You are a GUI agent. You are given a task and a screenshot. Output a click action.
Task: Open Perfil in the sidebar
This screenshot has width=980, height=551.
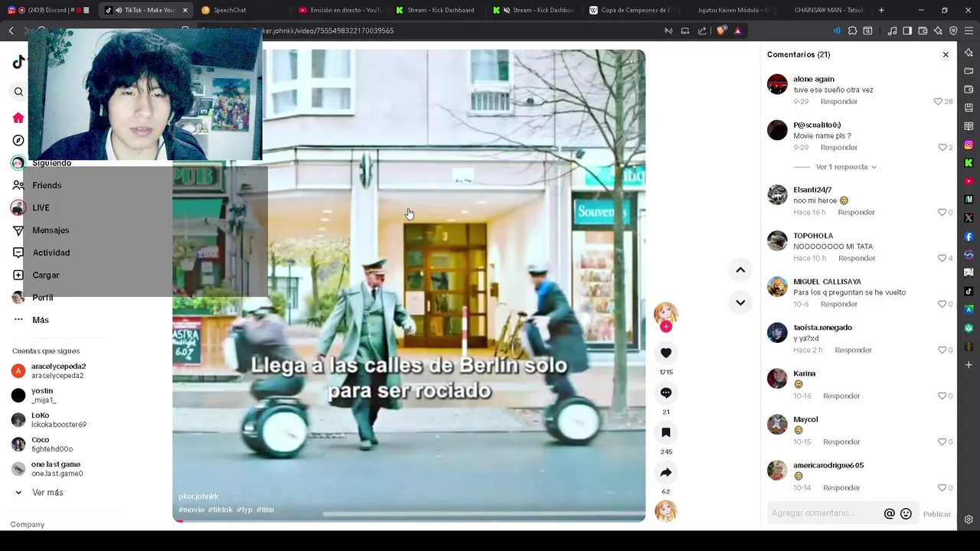42,298
